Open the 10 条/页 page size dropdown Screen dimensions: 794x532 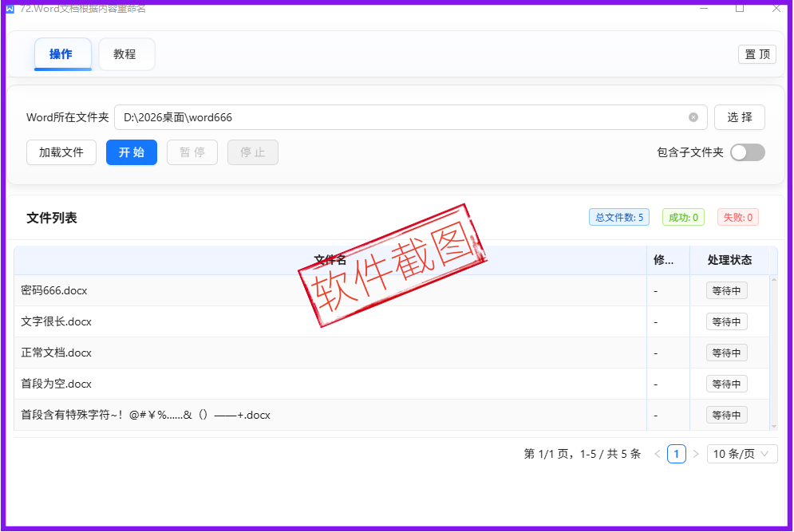[742, 454]
